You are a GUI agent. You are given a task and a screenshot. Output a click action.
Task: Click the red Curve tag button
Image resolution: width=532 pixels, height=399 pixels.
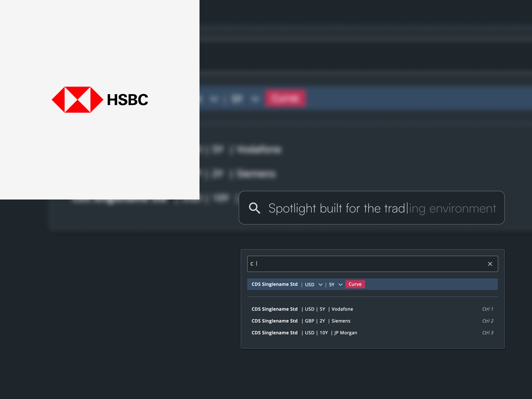(355, 284)
